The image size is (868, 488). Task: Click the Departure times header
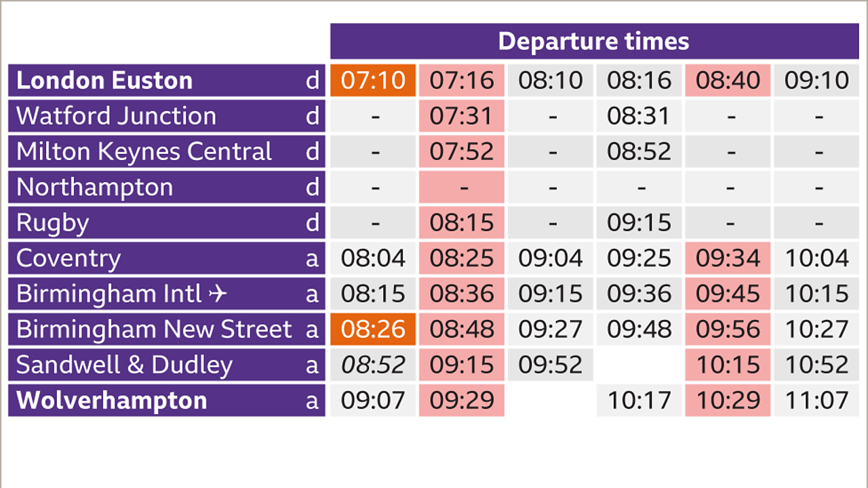tap(593, 41)
